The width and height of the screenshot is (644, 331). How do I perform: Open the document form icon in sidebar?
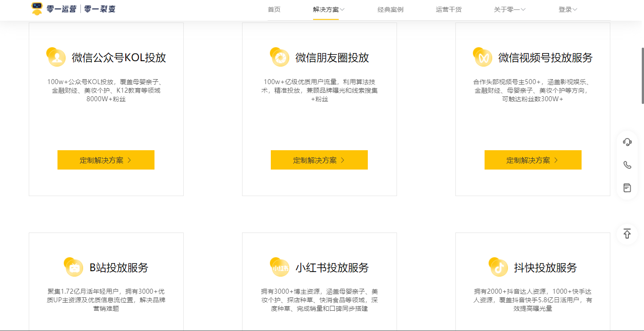click(x=627, y=188)
